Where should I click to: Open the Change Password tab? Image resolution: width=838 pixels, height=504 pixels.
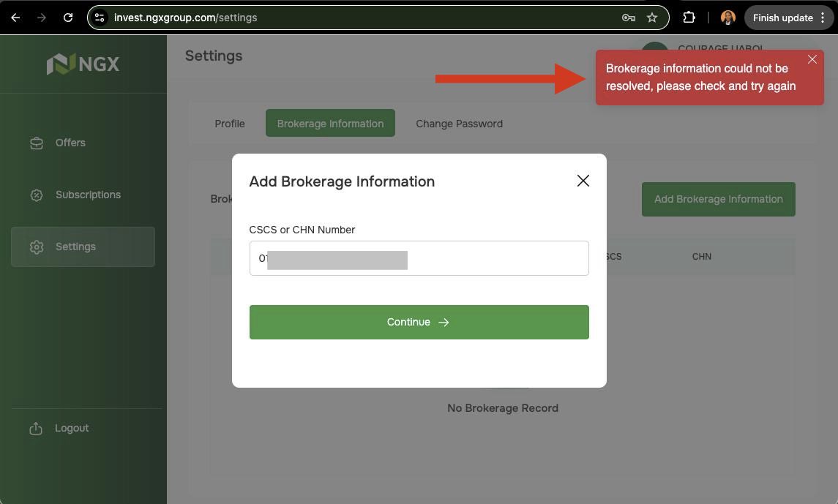[459, 124]
